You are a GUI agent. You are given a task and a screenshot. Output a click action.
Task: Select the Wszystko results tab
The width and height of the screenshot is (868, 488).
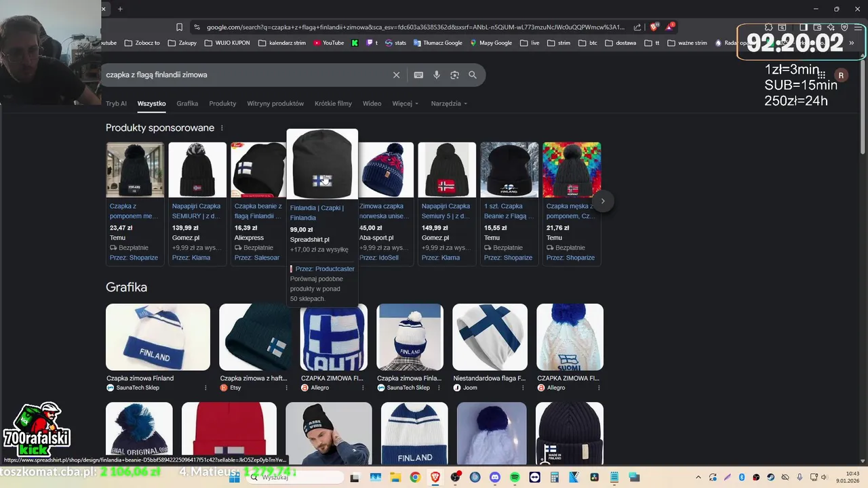click(151, 104)
